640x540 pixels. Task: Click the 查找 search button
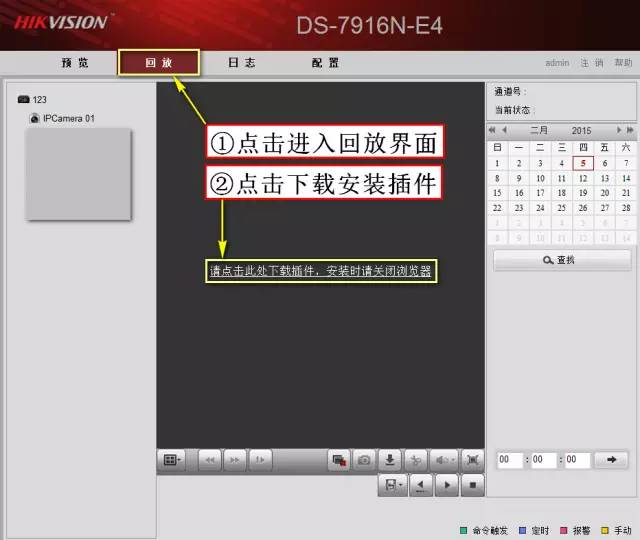click(x=560, y=260)
